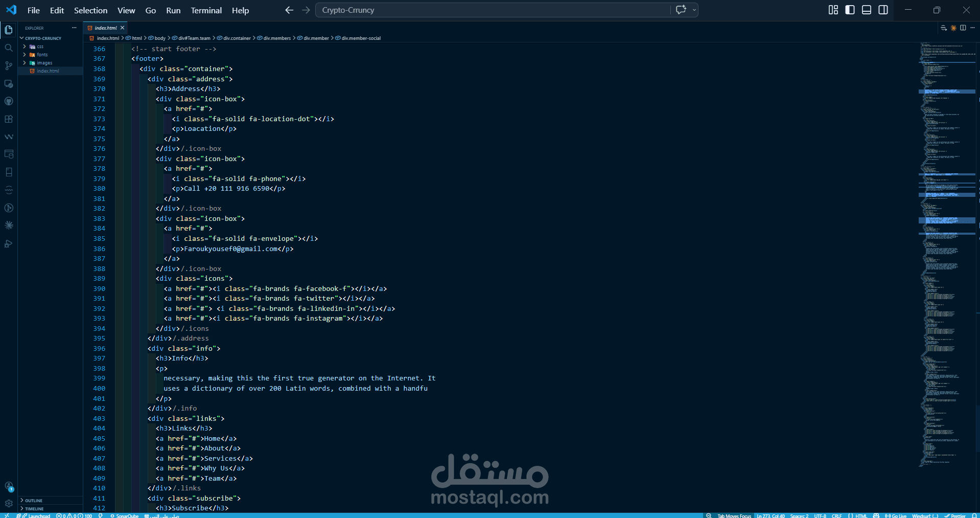Split the editor to the right
The width and height of the screenshot is (980, 518).
coord(963,28)
